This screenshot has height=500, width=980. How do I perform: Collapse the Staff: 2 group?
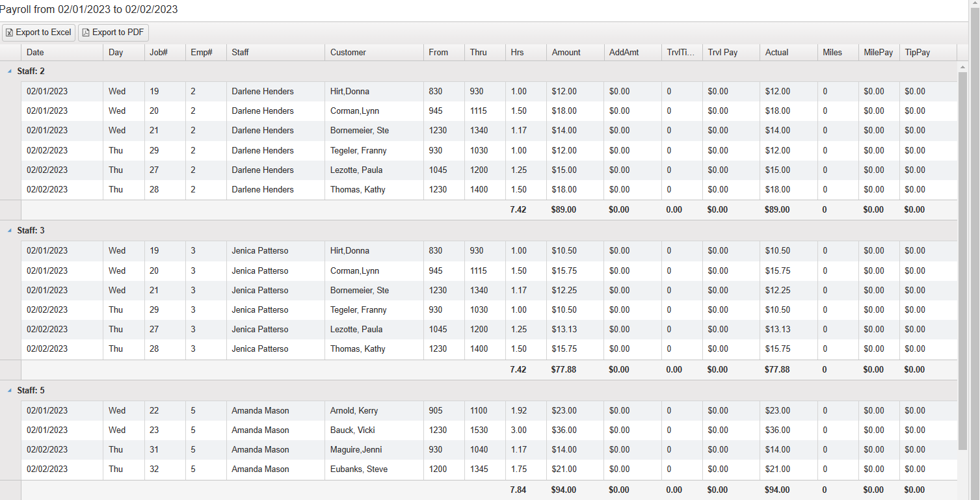[10, 71]
